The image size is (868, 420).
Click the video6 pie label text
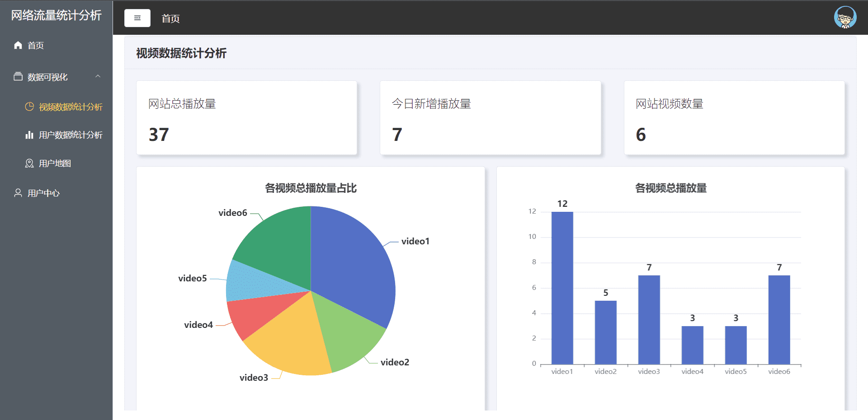coord(233,213)
